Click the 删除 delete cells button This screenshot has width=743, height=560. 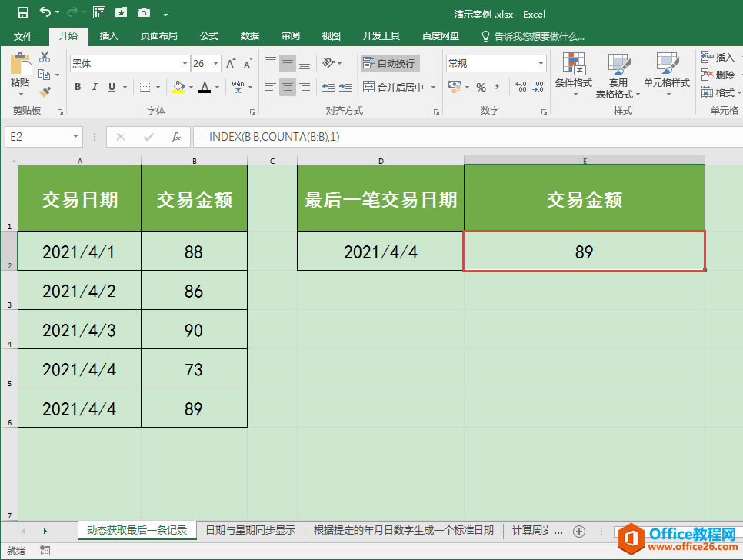click(718, 75)
